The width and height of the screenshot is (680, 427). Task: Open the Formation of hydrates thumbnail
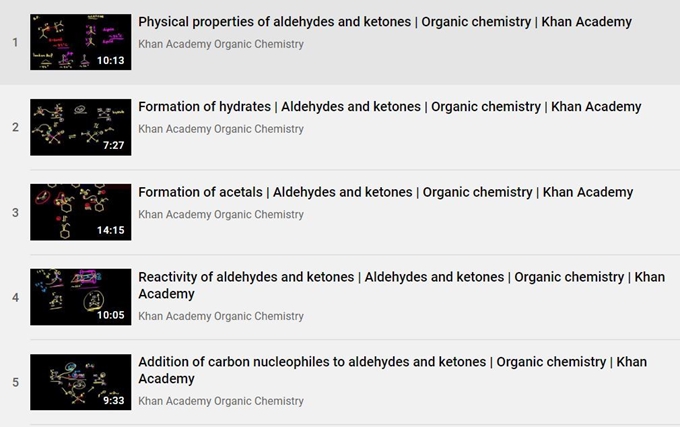point(81,127)
